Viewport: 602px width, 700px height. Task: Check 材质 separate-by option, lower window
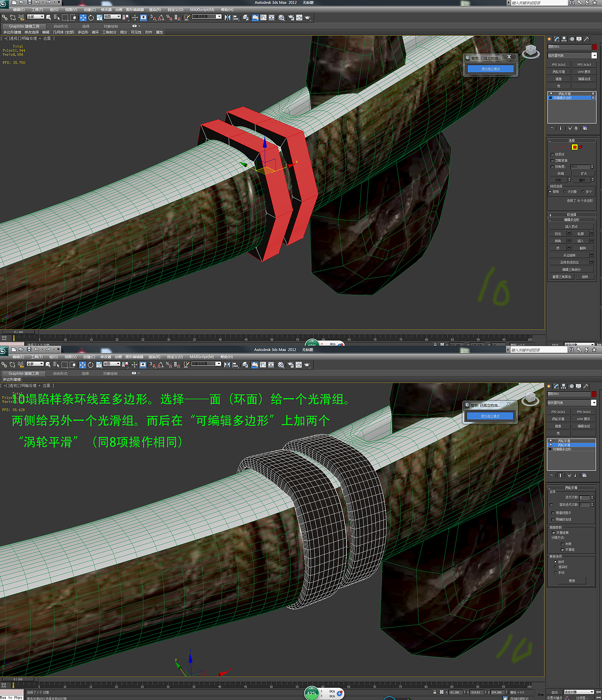pyautogui.click(x=562, y=544)
